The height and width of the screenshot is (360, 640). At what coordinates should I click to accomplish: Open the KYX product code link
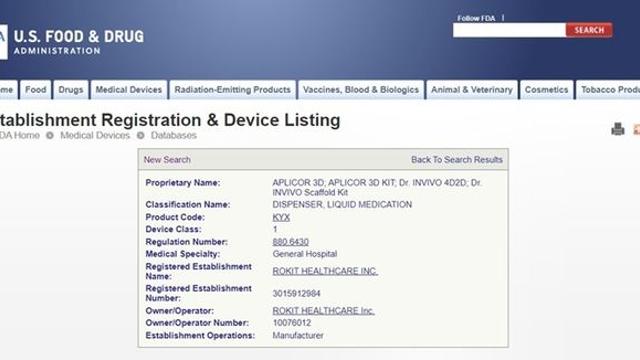pos(281,218)
